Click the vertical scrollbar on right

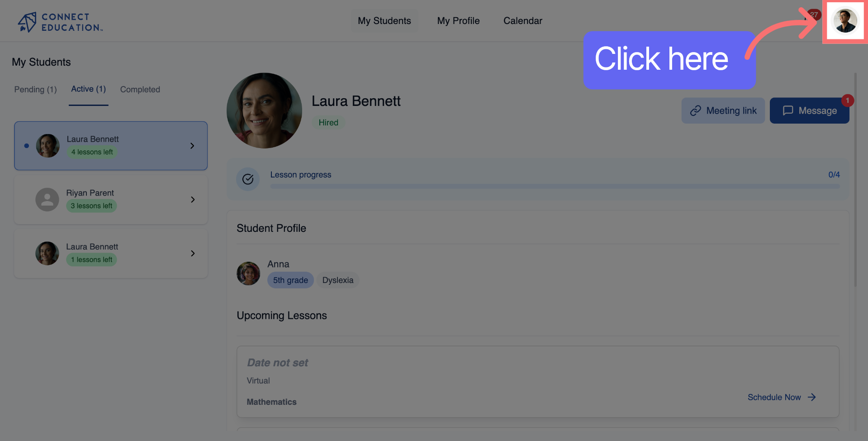pyautogui.click(x=855, y=180)
